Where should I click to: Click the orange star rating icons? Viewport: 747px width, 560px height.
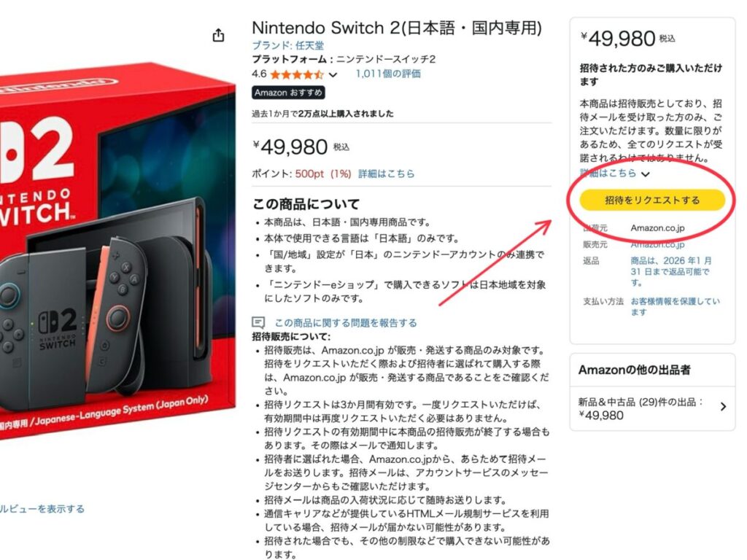[297, 74]
